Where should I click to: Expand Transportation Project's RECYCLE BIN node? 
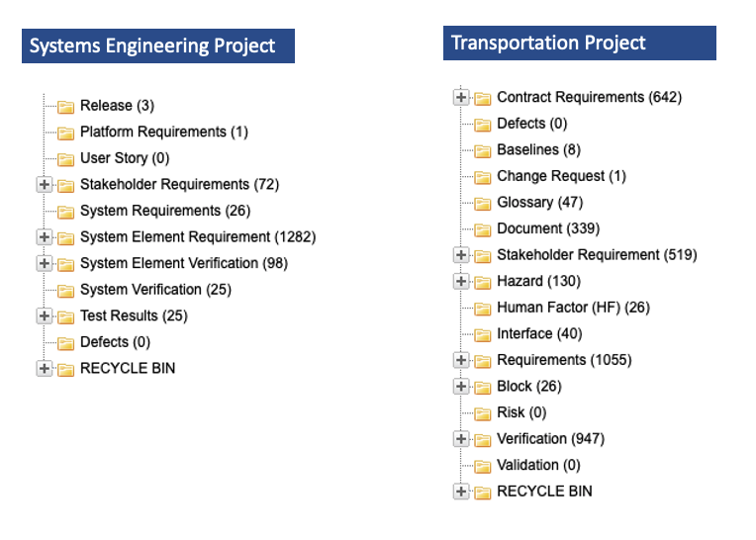click(461, 492)
